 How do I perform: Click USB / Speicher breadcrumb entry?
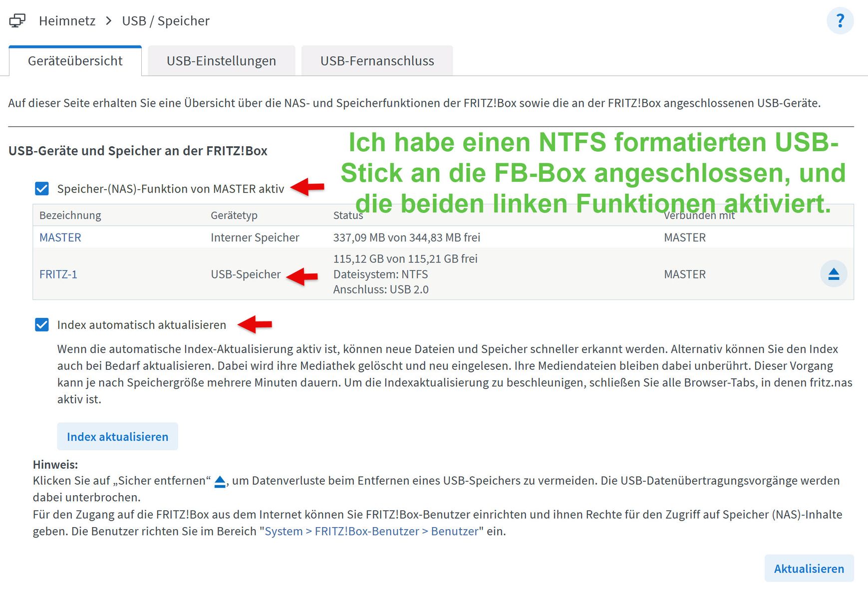(x=166, y=21)
